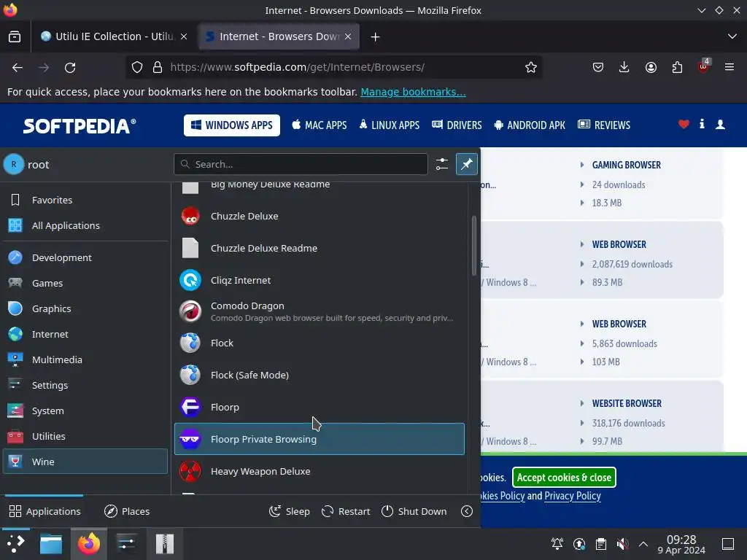
Task: Launch Comodo Dragon browser
Action: point(320,311)
